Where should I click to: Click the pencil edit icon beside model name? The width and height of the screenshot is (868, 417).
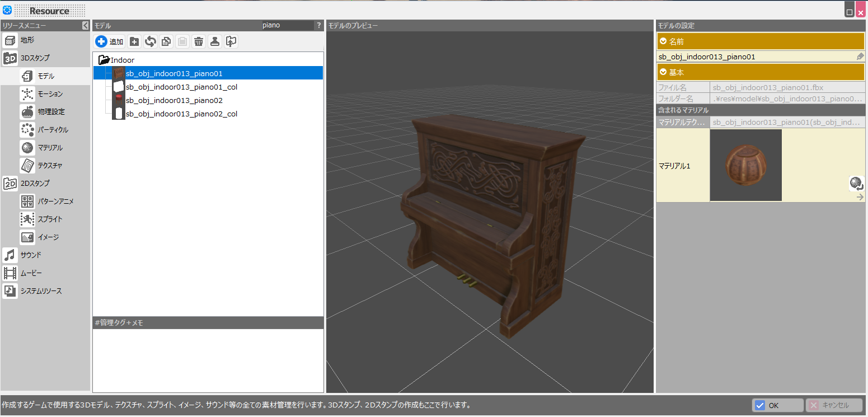pos(860,57)
